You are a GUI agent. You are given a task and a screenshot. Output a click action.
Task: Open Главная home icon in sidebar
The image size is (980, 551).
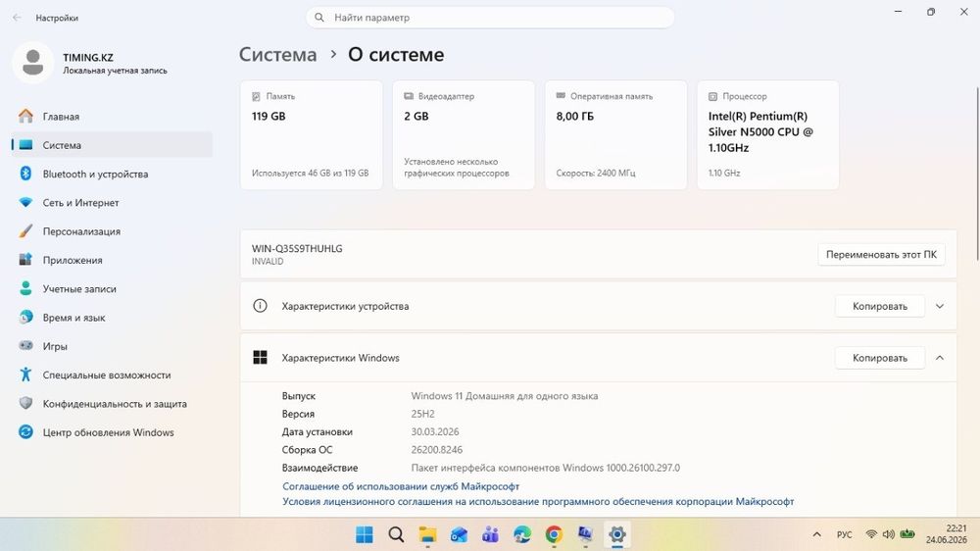25,117
